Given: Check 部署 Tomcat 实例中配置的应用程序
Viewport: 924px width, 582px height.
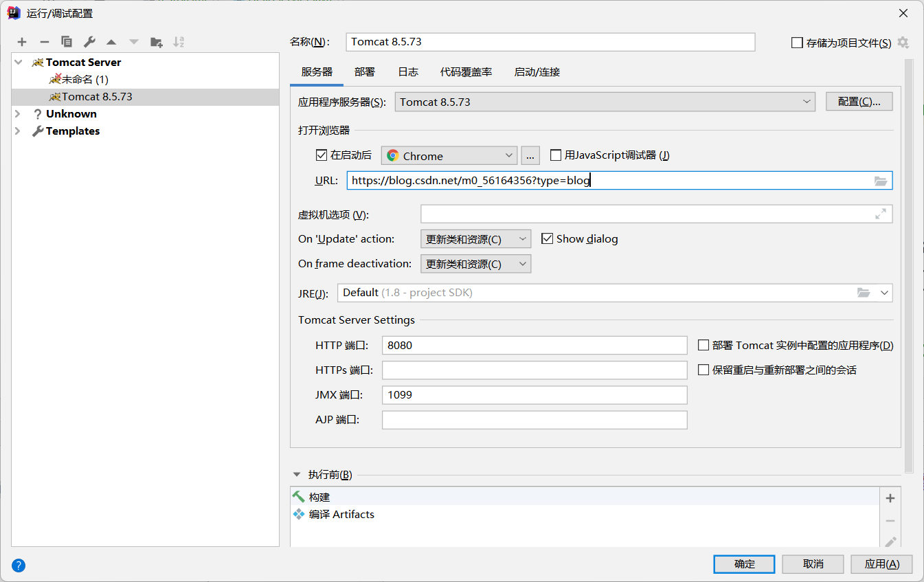Looking at the screenshot, I should click(x=703, y=345).
